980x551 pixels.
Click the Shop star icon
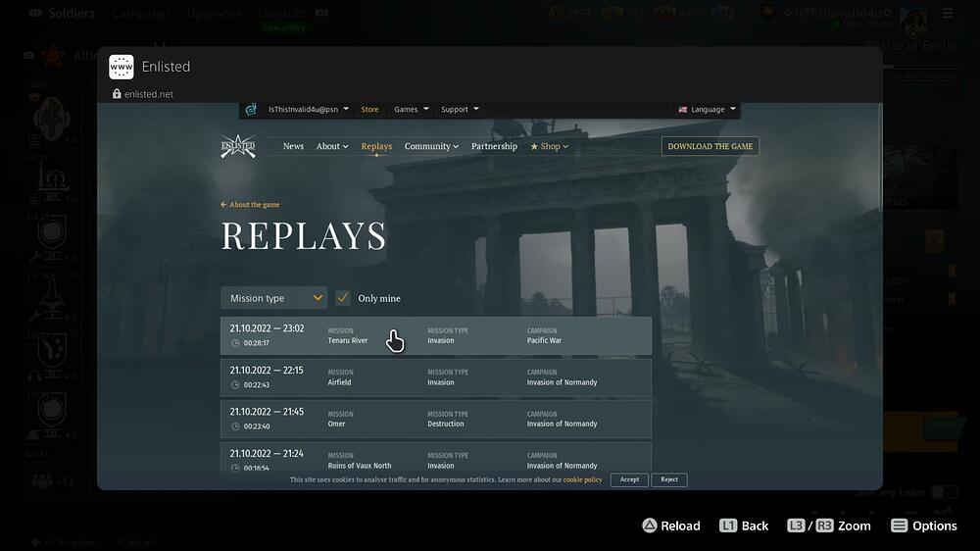coord(534,146)
